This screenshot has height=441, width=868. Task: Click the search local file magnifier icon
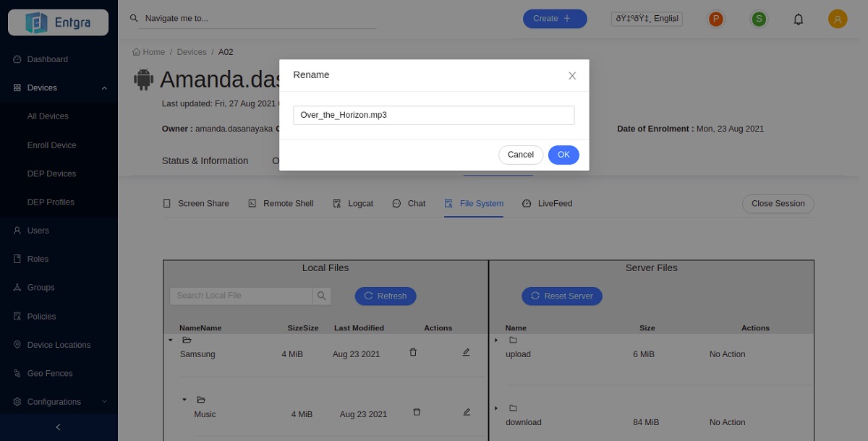[322, 296]
